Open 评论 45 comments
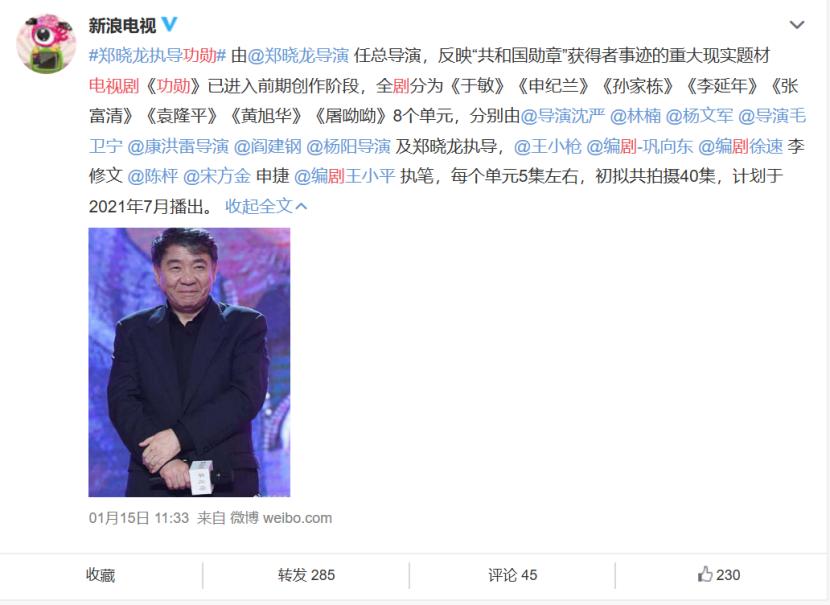Screen dimensions: 830x605 click(512, 575)
